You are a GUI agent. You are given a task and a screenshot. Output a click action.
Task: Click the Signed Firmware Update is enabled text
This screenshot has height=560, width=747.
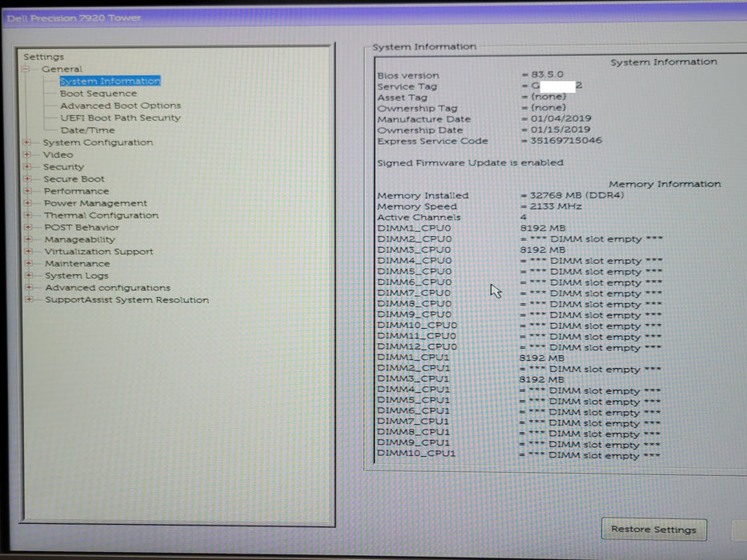pyautogui.click(x=470, y=162)
